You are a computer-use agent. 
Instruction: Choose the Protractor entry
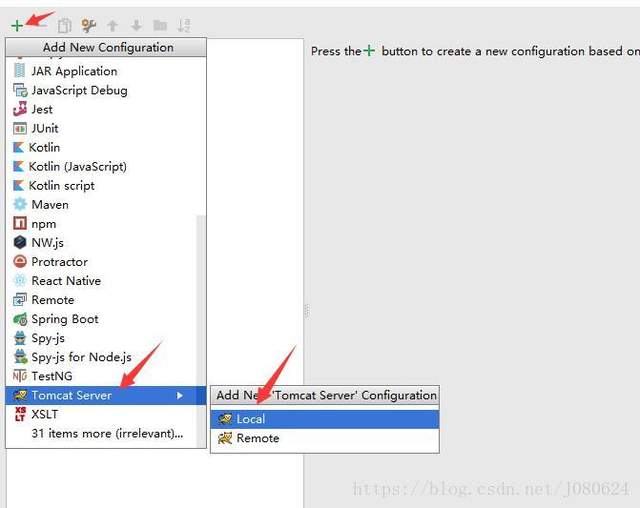point(102,261)
